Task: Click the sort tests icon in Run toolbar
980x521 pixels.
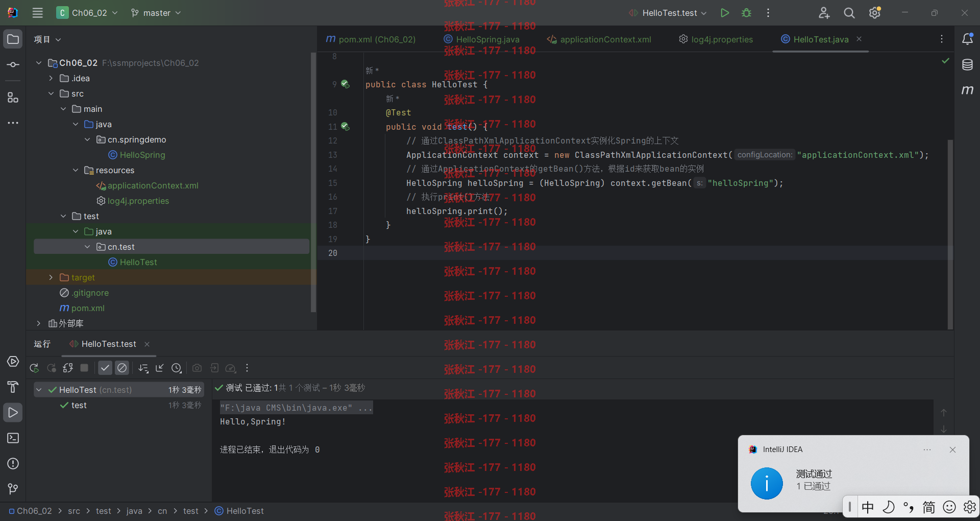Action: 143,368
